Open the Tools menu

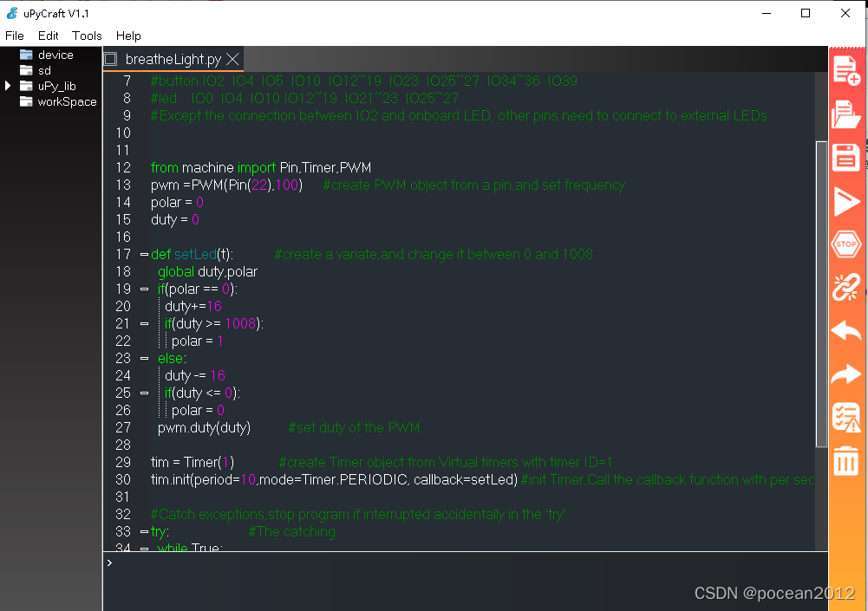(87, 36)
